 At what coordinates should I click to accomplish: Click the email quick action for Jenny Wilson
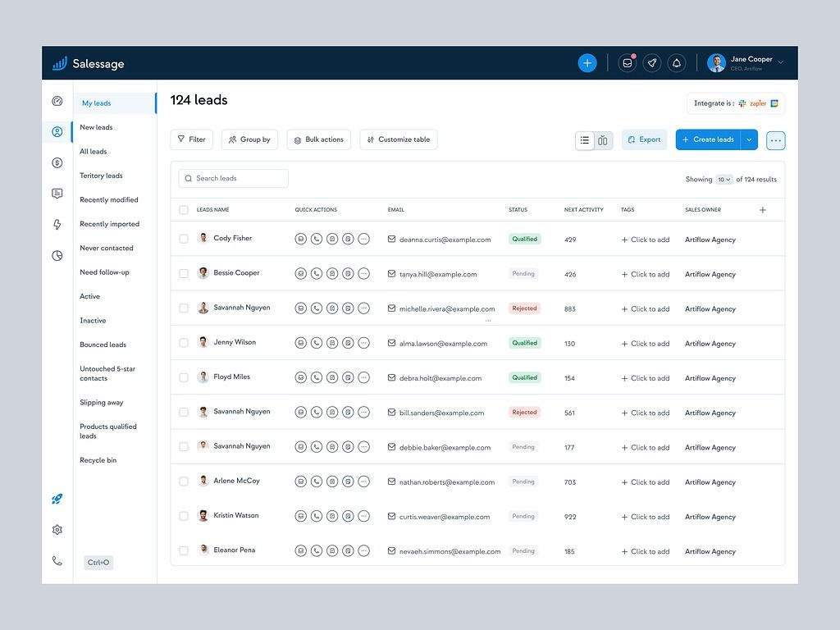[300, 343]
